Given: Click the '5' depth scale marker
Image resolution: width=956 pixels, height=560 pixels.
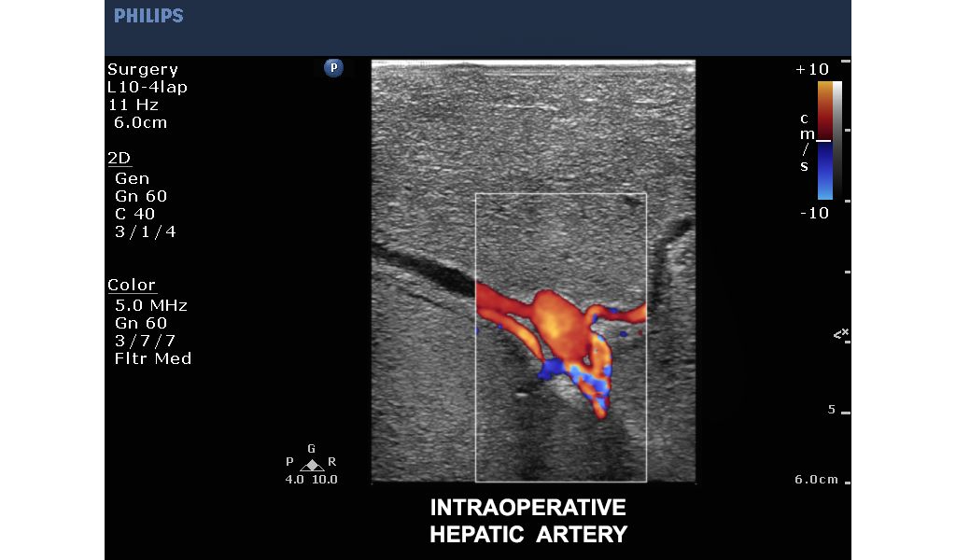Looking at the screenshot, I should coord(832,410).
